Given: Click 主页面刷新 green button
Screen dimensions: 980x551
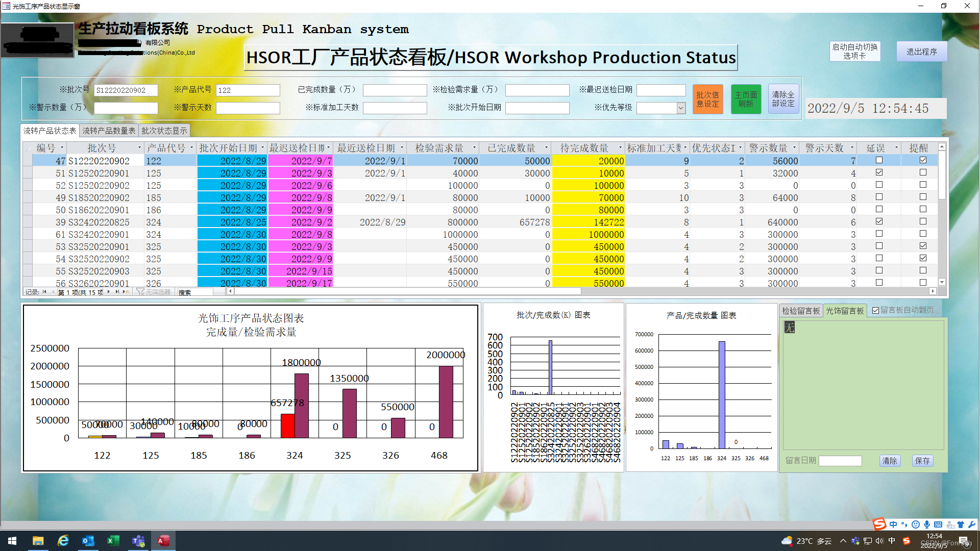Looking at the screenshot, I should [746, 99].
